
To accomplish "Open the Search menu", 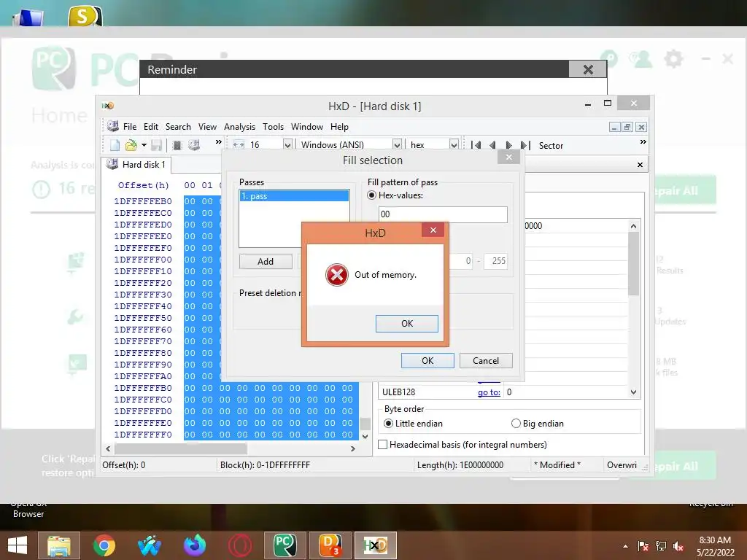I will coord(178,127).
